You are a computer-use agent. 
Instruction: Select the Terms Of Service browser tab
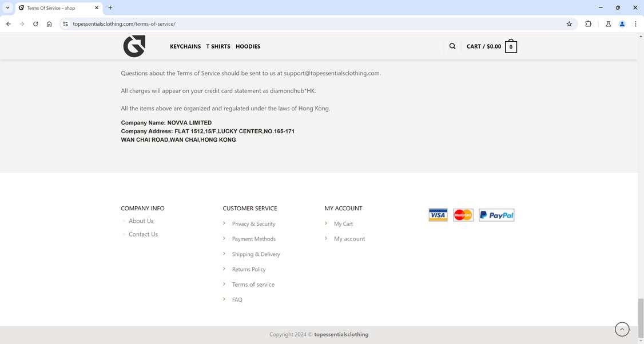[58, 8]
